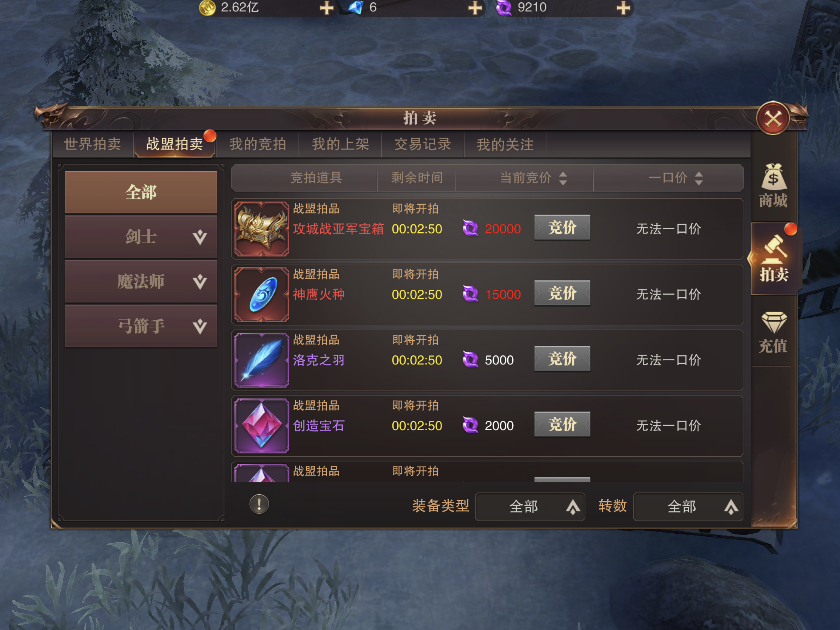This screenshot has height=630, width=840.
Task: Expand the 魔法师 category
Action: (141, 281)
